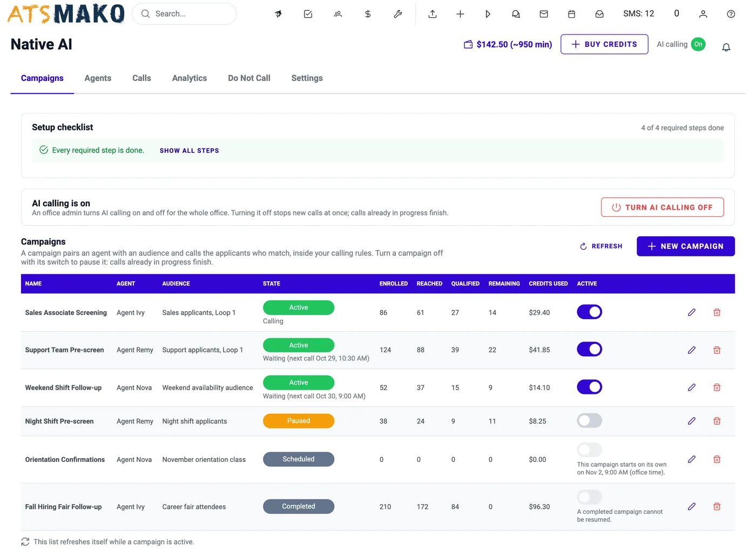Edit the Night Shift Pre-screen campaign

coord(692,421)
